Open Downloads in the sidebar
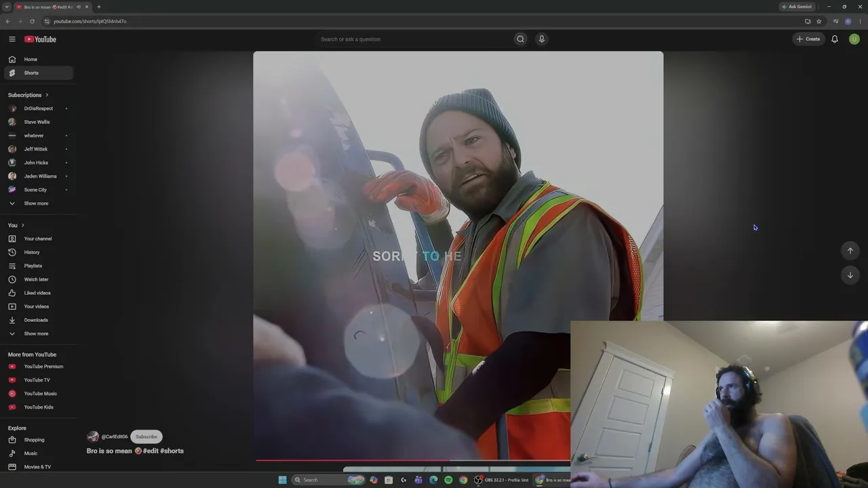868x488 pixels. click(x=38, y=320)
